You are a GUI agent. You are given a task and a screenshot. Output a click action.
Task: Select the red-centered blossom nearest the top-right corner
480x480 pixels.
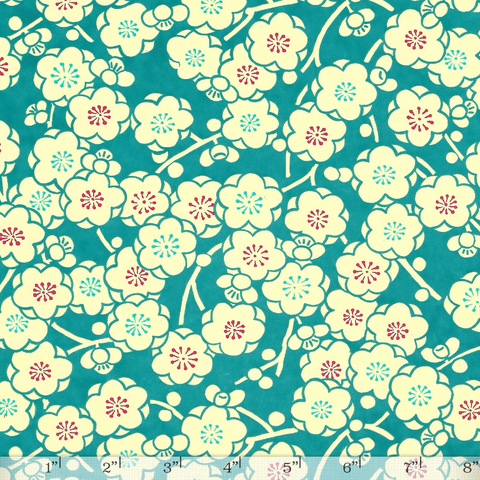[415, 38]
